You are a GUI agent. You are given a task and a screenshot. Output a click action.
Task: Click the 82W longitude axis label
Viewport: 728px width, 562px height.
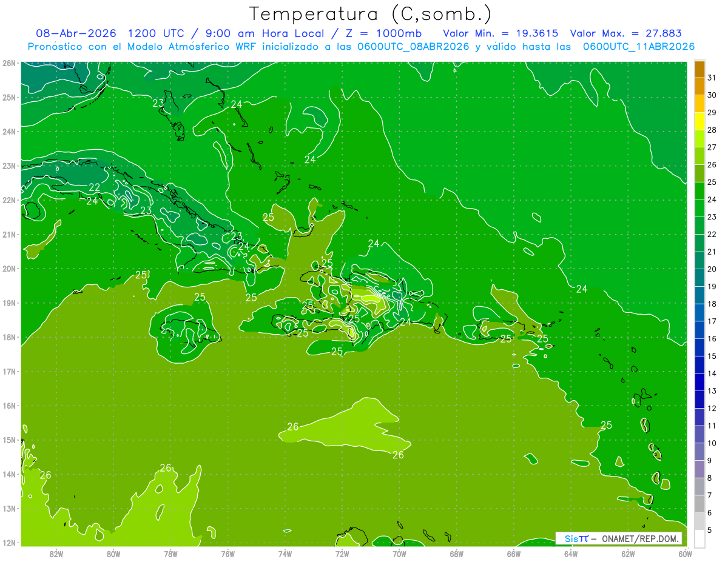click(56, 554)
